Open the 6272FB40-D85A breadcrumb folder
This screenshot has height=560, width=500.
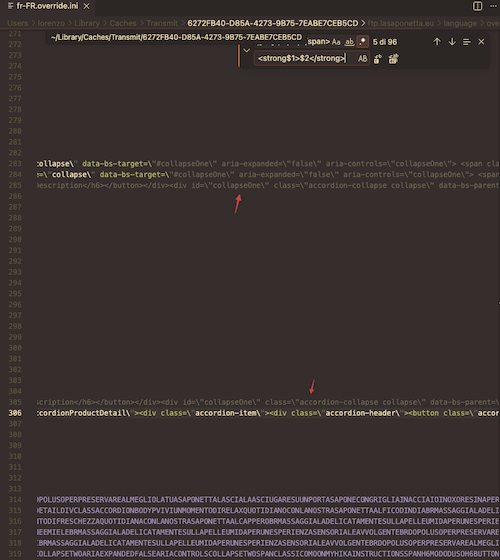tap(272, 23)
